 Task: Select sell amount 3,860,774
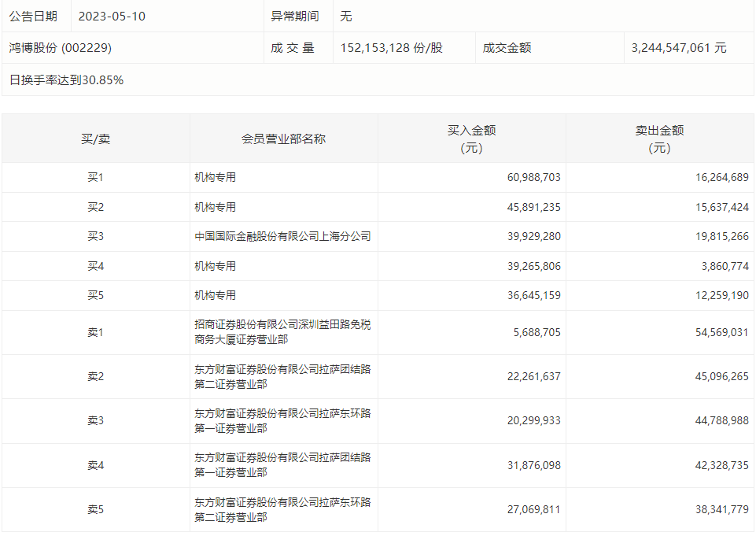(725, 266)
